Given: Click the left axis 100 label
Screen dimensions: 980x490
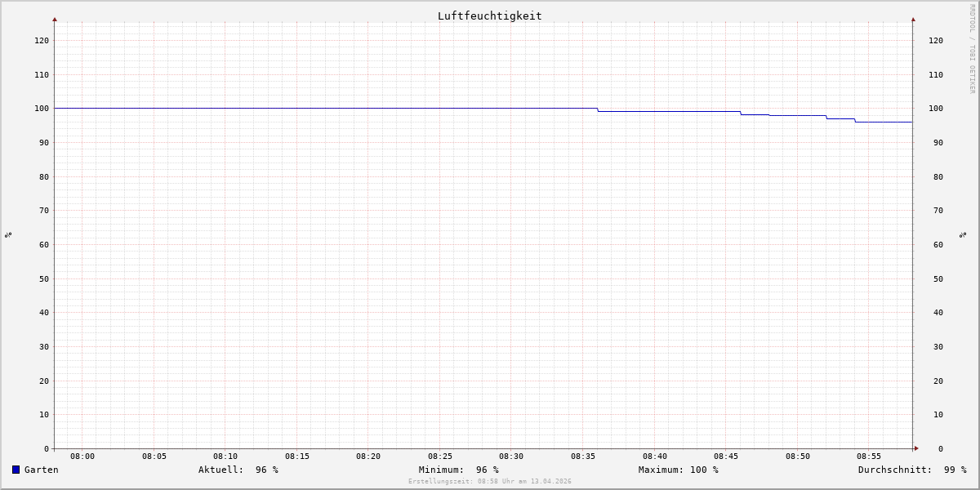Looking at the screenshot, I should click(x=42, y=109).
